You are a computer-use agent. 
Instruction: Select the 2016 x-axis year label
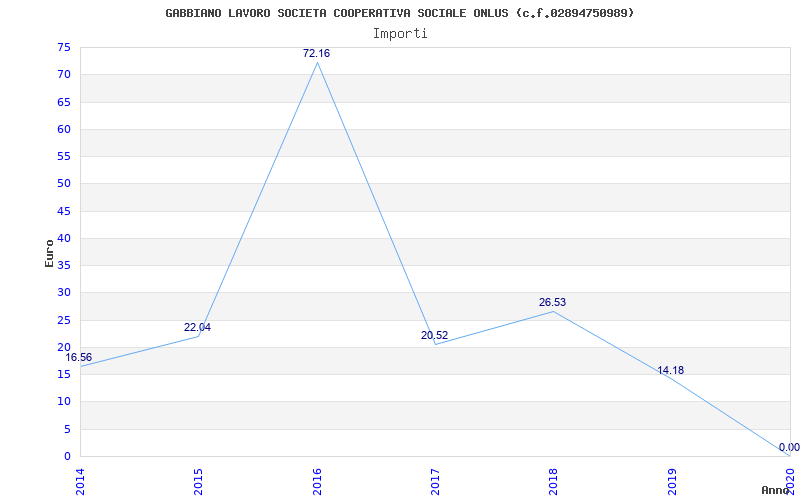click(317, 481)
